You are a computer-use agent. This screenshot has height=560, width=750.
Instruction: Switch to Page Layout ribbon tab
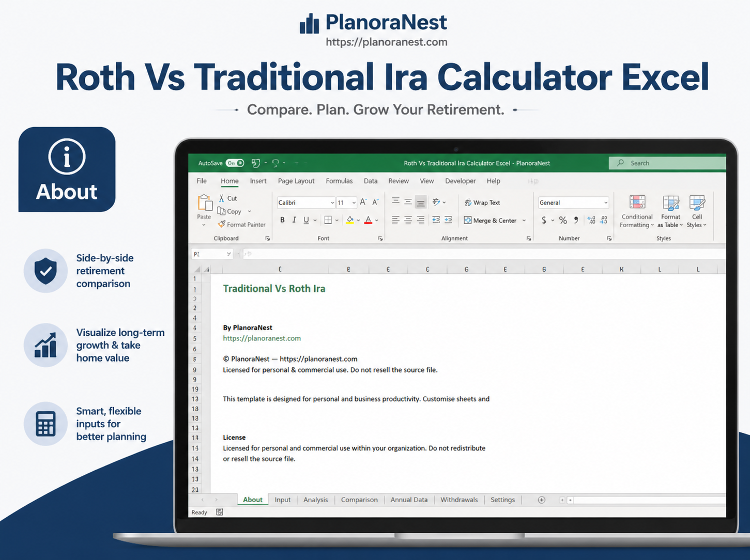(296, 181)
